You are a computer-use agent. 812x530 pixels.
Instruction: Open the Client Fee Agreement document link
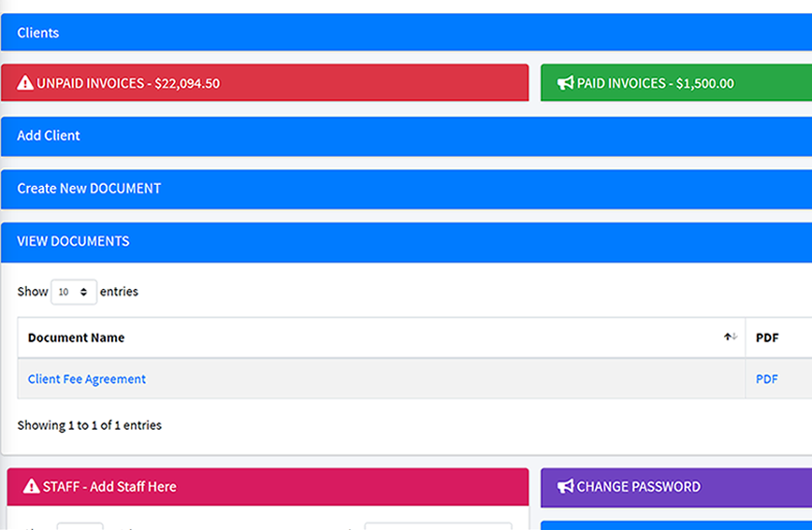(87, 379)
